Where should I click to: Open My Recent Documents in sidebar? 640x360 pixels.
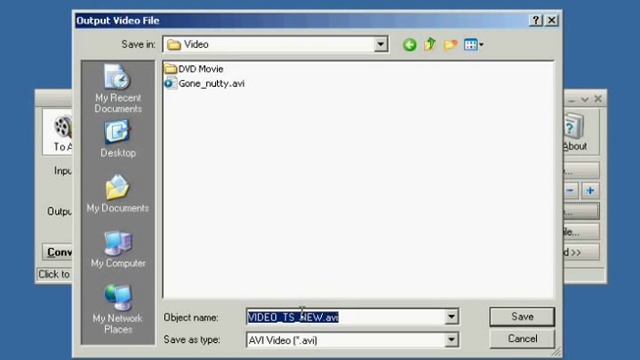pyautogui.click(x=118, y=88)
